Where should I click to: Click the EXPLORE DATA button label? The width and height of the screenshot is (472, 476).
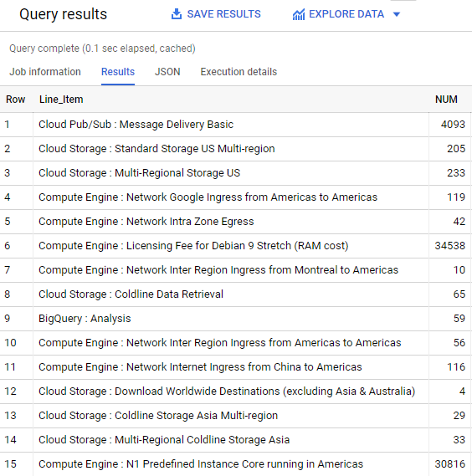click(346, 14)
